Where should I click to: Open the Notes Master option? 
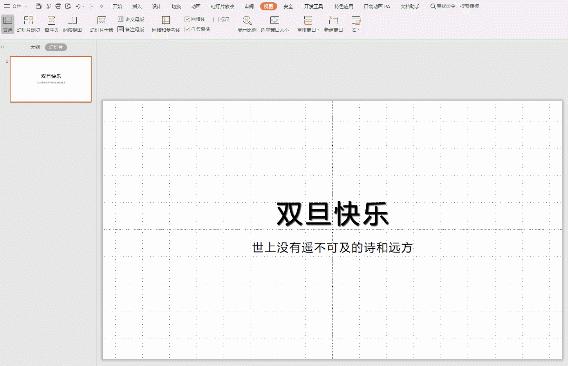coord(131,29)
